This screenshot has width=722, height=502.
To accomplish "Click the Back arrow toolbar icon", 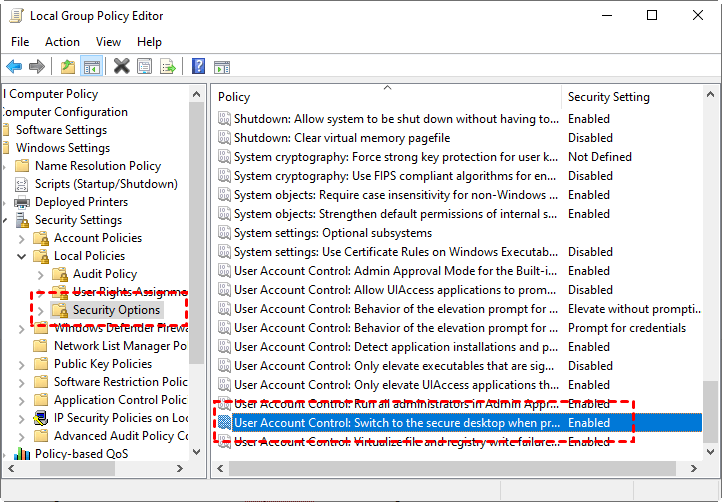I will click(x=14, y=67).
